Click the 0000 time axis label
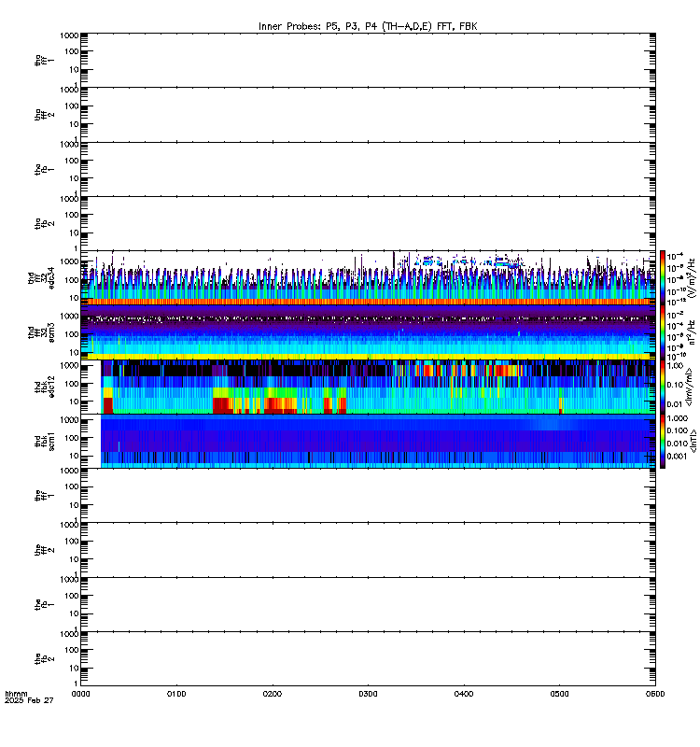 (80, 694)
